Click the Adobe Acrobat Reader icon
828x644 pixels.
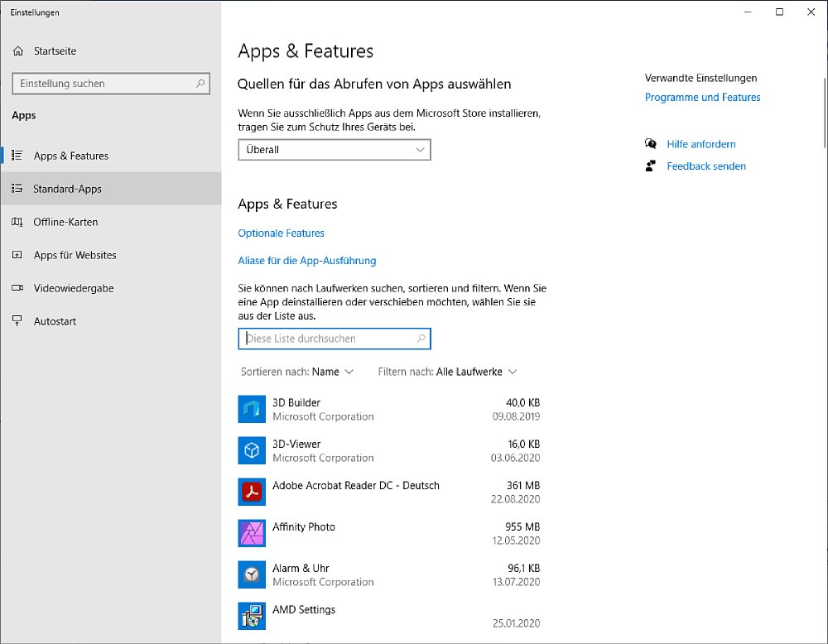[x=252, y=492]
